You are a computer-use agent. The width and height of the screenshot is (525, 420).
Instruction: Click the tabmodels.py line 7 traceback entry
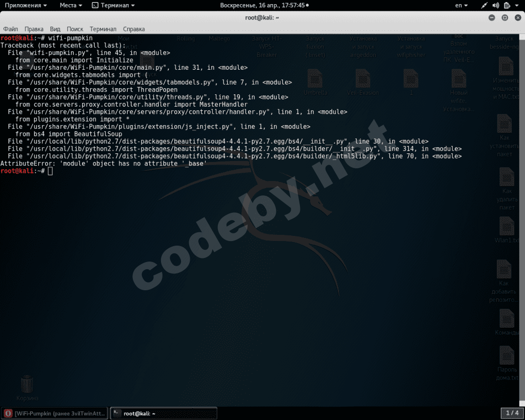pyautogui.click(x=150, y=83)
